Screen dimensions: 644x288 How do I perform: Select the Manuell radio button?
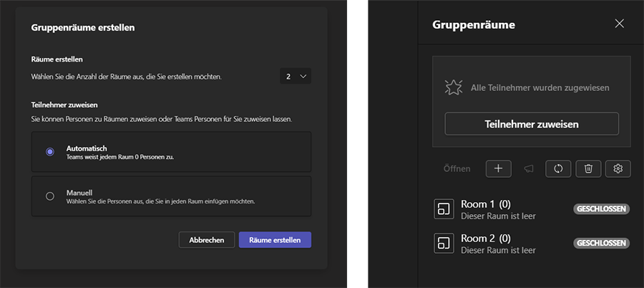pyautogui.click(x=50, y=196)
